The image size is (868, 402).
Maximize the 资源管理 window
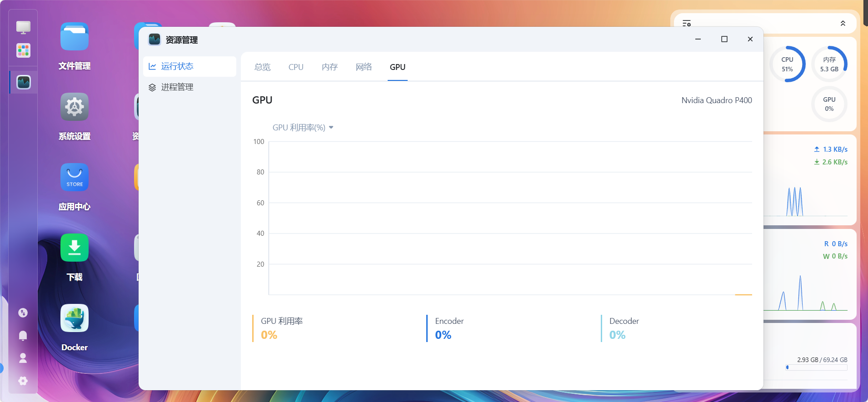[x=724, y=39]
